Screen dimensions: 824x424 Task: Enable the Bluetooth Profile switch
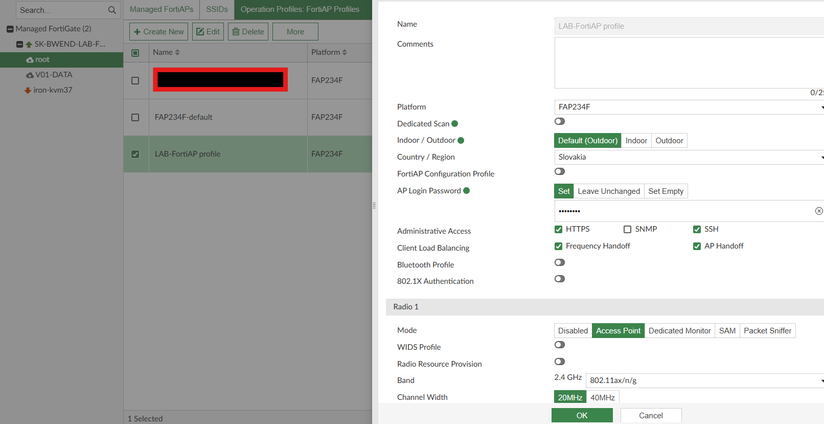[560, 262]
